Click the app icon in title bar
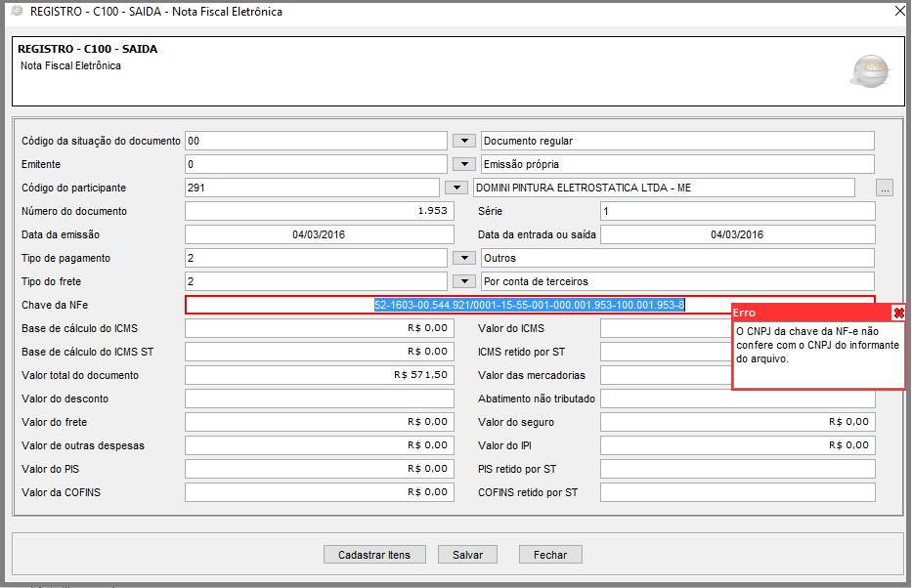This screenshot has width=912, height=588. coord(16,12)
